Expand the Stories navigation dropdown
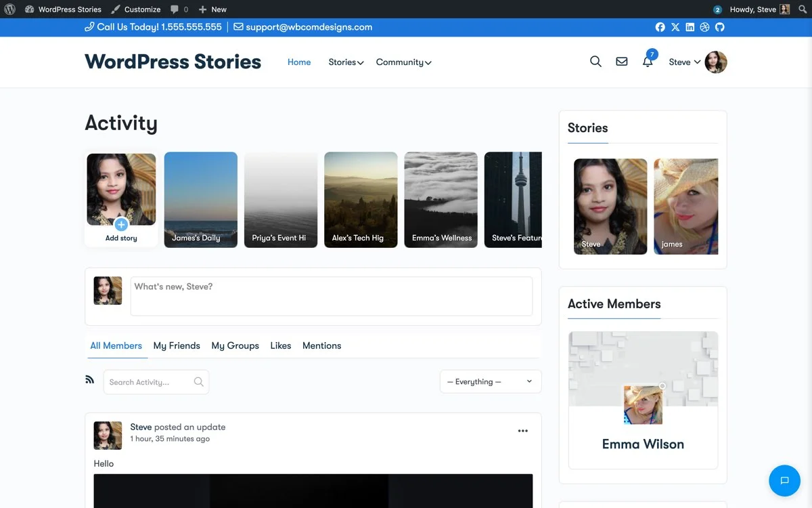The height and width of the screenshot is (508, 812). tap(345, 62)
